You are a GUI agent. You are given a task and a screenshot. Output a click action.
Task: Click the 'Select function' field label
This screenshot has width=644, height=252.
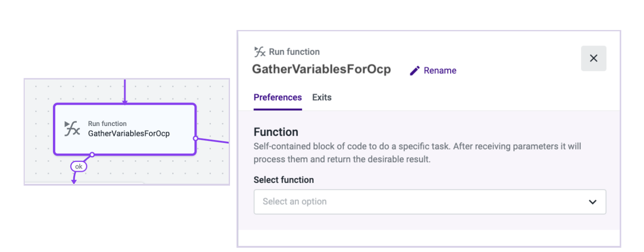tap(283, 180)
